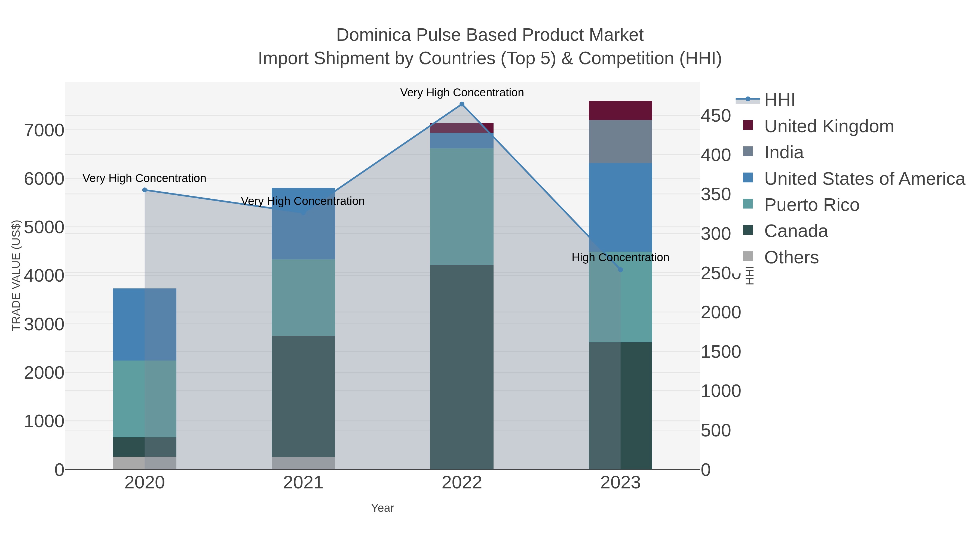Click the 2021 Puerto Rico bar segment
This screenshot has height=551, width=980.
[x=303, y=297]
